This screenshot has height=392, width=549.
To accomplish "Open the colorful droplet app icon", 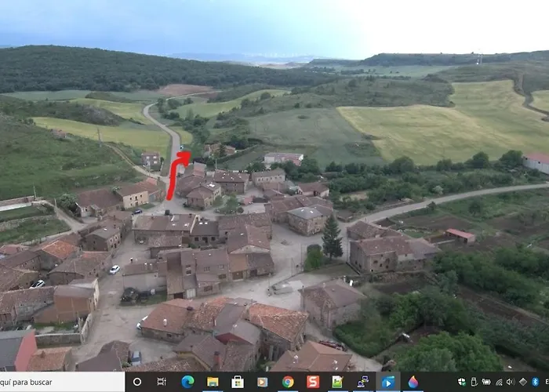I will (413, 382).
